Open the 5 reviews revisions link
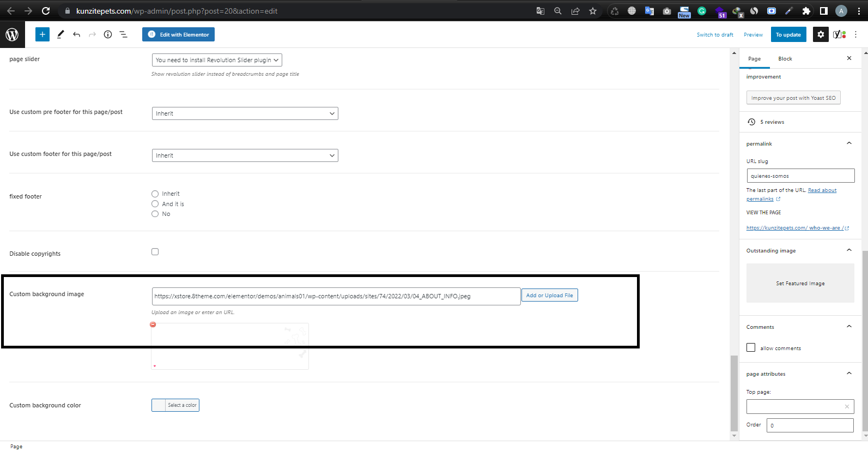The width and height of the screenshot is (868, 451). [x=772, y=122]
